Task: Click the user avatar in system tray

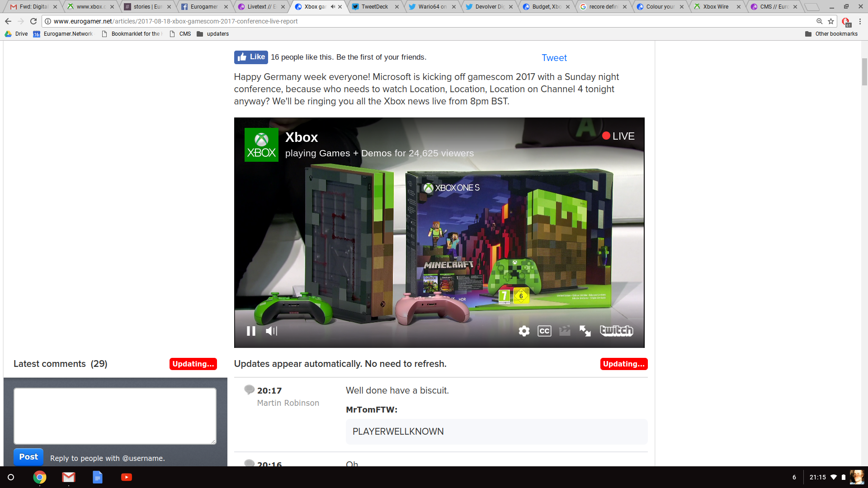Action: point(856,477)
